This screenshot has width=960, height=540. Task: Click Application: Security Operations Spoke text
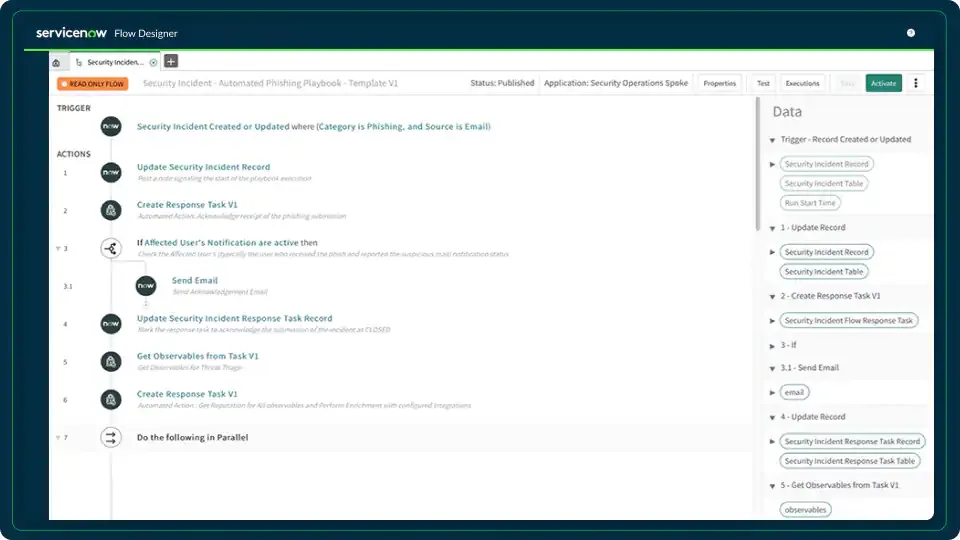[616, 83]
